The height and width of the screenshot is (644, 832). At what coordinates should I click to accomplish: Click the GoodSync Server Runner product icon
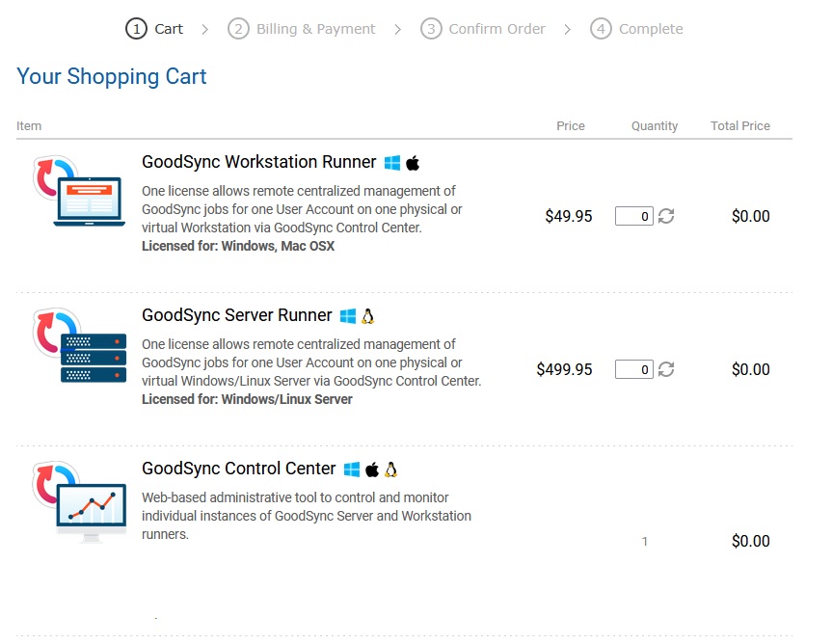[x=79, y=345]
